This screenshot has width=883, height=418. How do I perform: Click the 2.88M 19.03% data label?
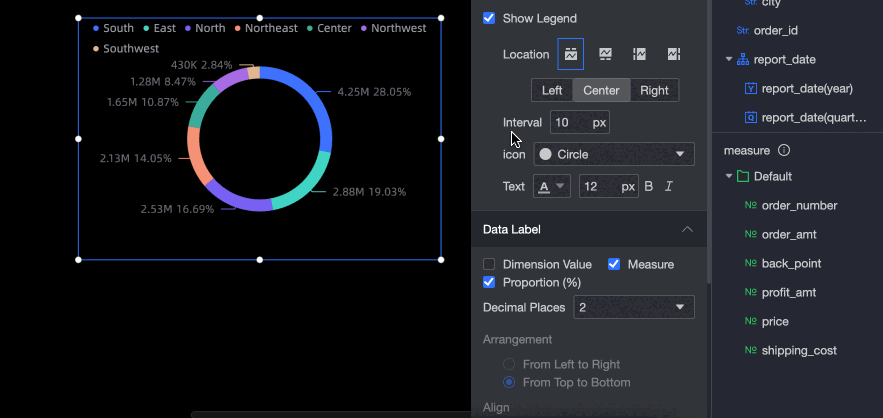tap(369, 192)
